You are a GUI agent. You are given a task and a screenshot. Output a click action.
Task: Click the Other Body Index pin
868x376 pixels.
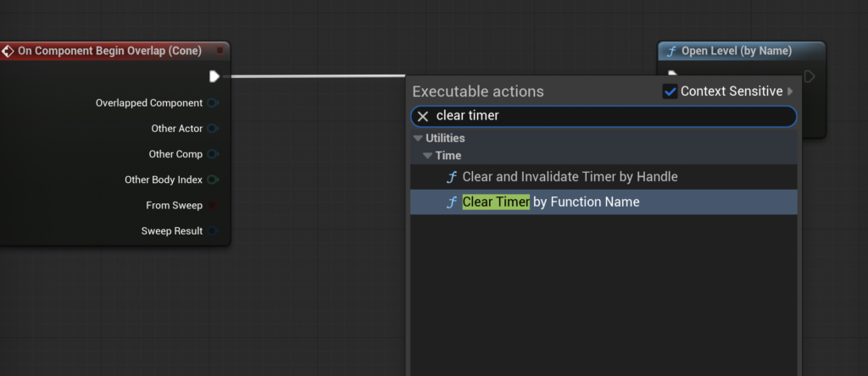click(x=213, y=180)
